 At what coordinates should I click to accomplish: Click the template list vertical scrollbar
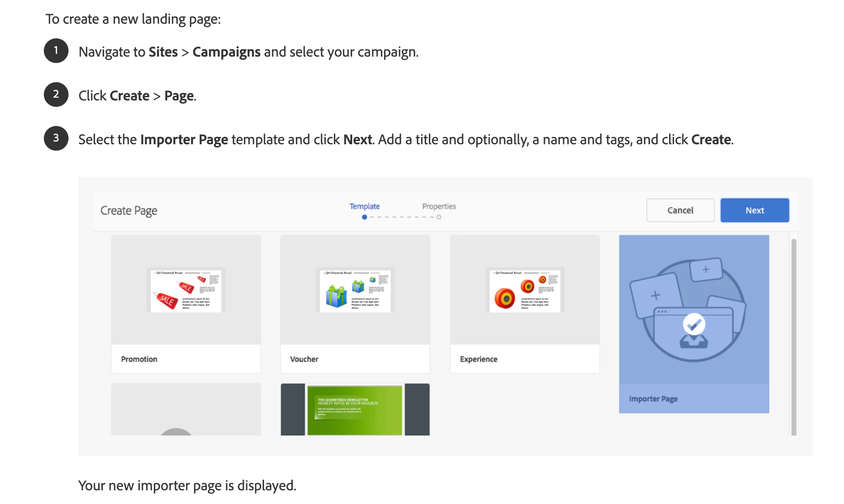[794, 336]
